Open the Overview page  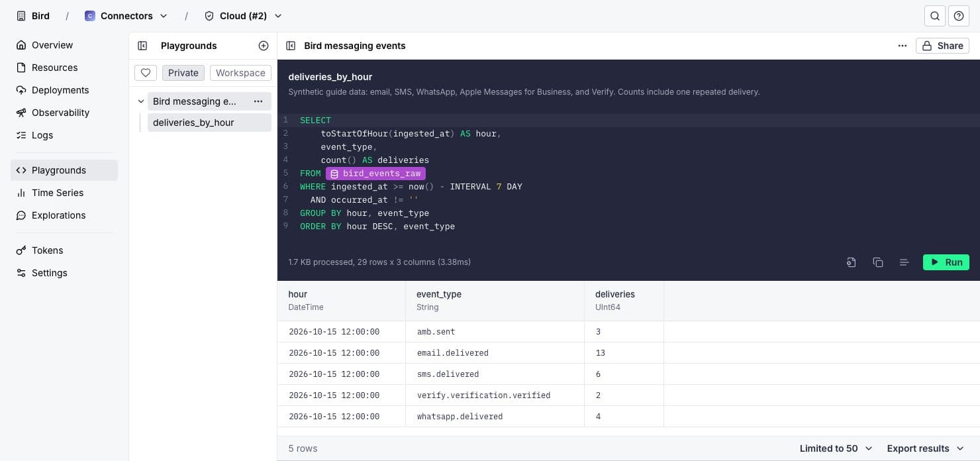coord(64,45)
